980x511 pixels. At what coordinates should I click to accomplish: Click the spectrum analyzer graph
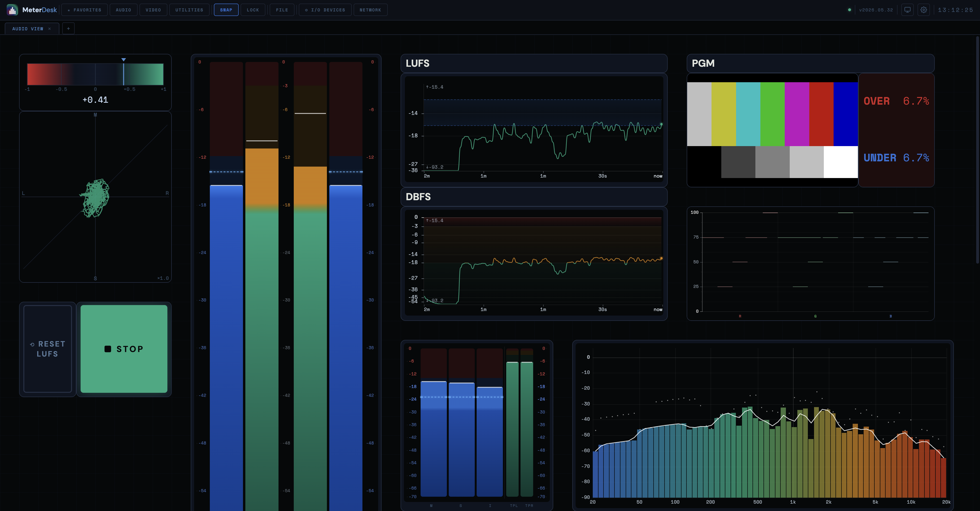(763, 426)
